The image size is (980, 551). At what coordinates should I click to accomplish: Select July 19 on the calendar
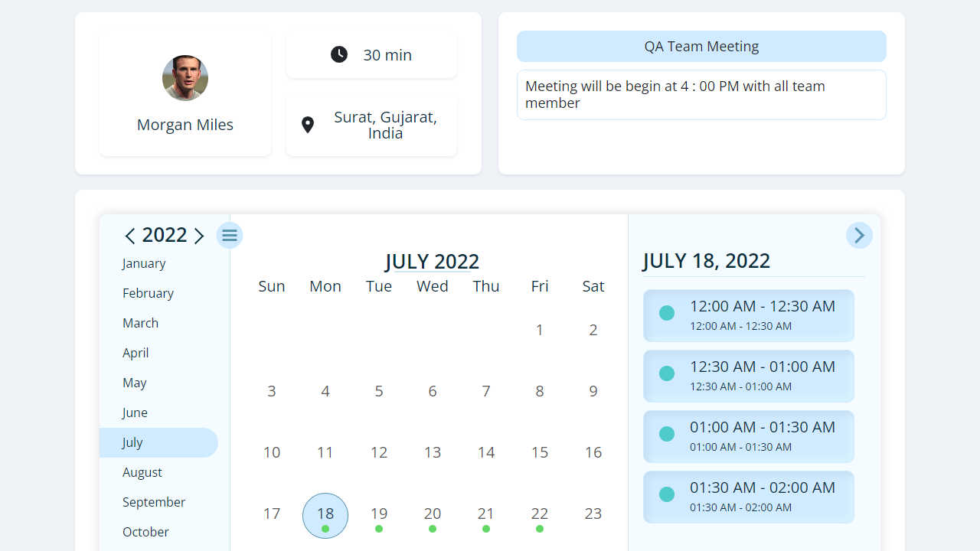379,514
